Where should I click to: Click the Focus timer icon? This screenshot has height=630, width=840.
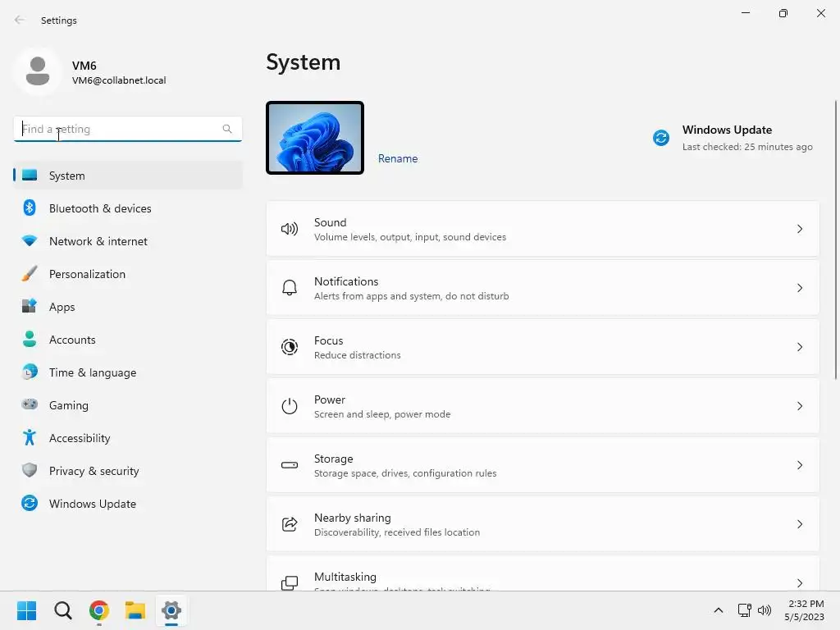coord(290,347)
